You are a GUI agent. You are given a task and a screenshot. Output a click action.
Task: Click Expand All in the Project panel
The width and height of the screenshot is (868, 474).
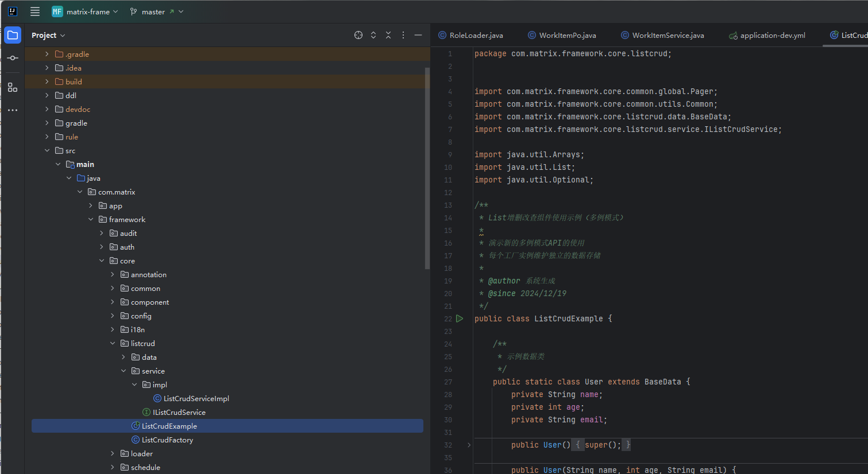(373, 35)
